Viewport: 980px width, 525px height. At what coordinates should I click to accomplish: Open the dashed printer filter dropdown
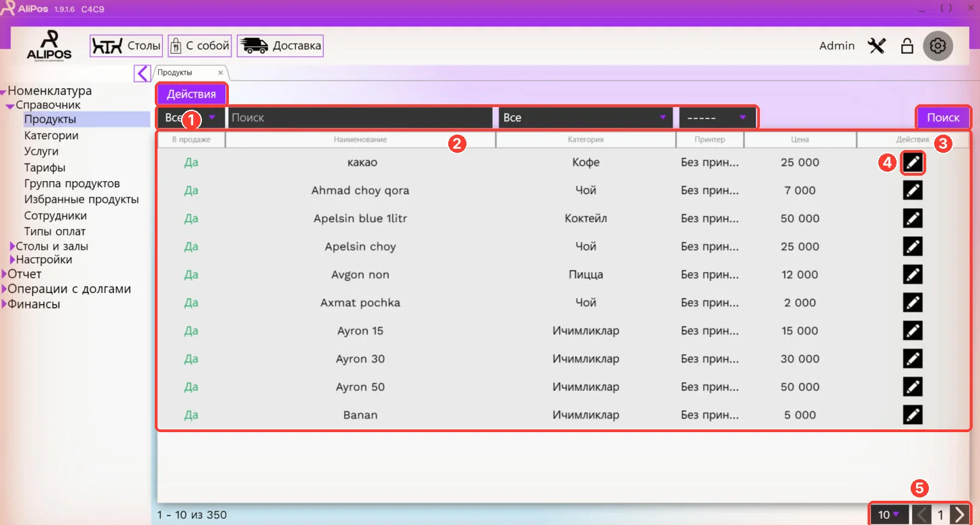pyautogui.click(x=717, y=117)
